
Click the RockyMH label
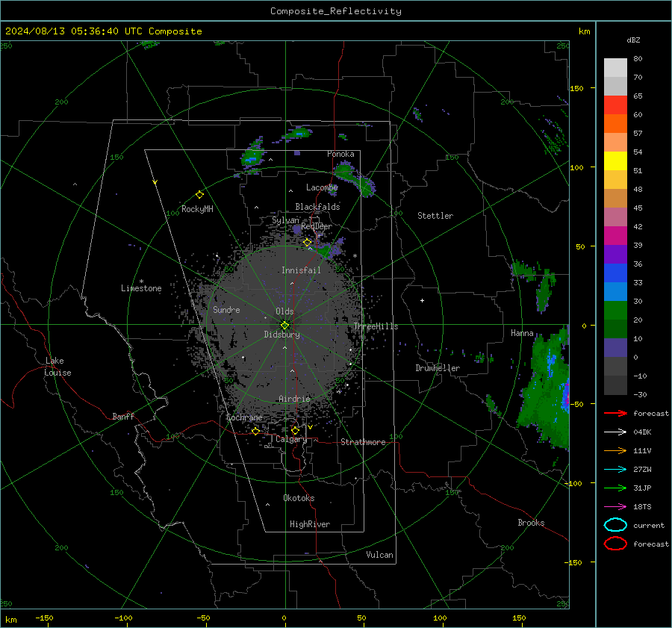pyautogui.click(x=197, y=209)
